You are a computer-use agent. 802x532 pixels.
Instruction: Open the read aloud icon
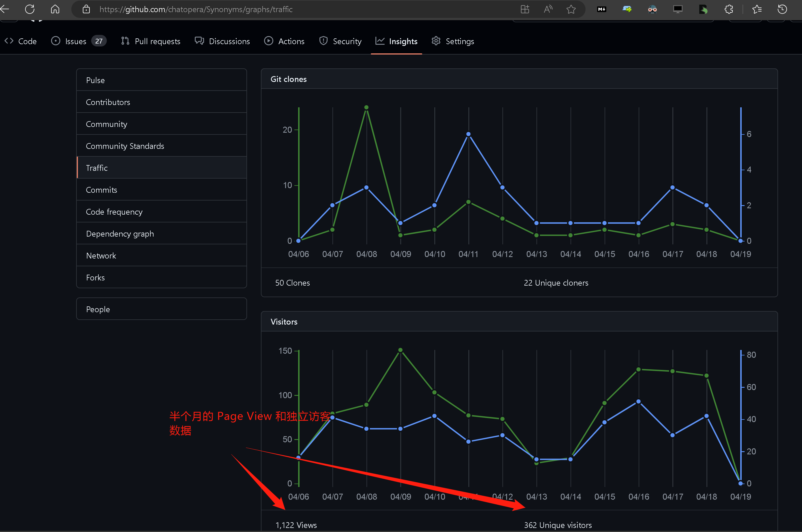point(548,9)
